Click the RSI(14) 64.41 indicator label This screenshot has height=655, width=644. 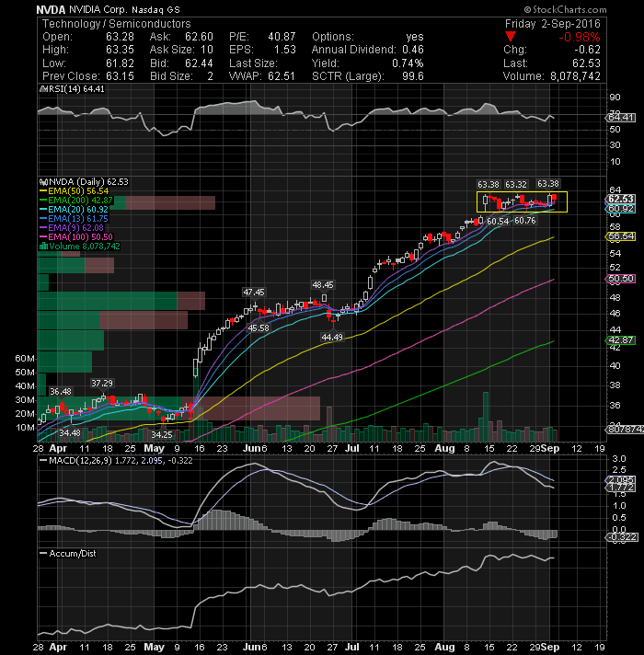[x=75, y=89]
